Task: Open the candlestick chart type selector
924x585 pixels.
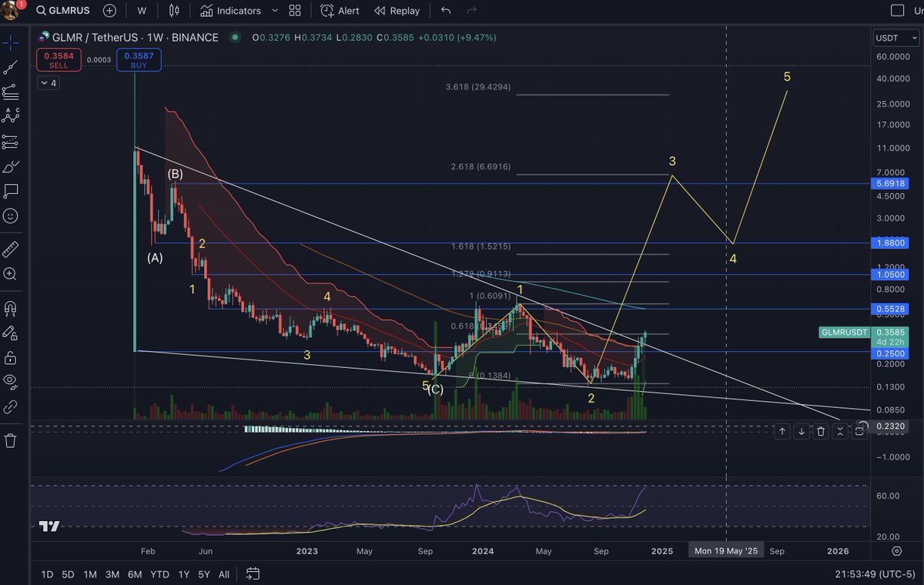Action: tap(174, 11)
